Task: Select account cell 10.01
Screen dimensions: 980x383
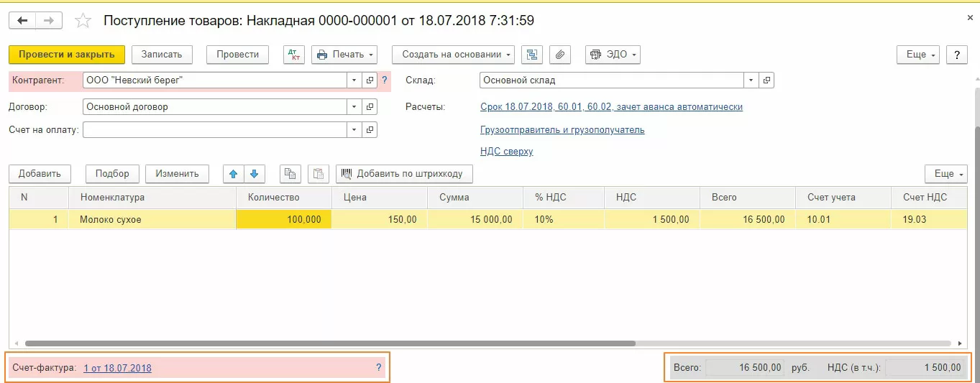Action: pyautogui.click(x=843, y=220)
